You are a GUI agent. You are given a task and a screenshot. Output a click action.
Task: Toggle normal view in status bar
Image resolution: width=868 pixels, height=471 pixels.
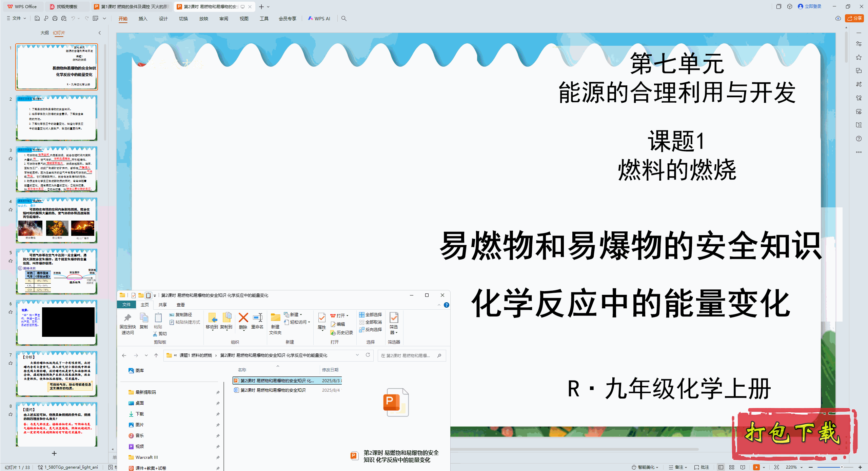[721, 467]
